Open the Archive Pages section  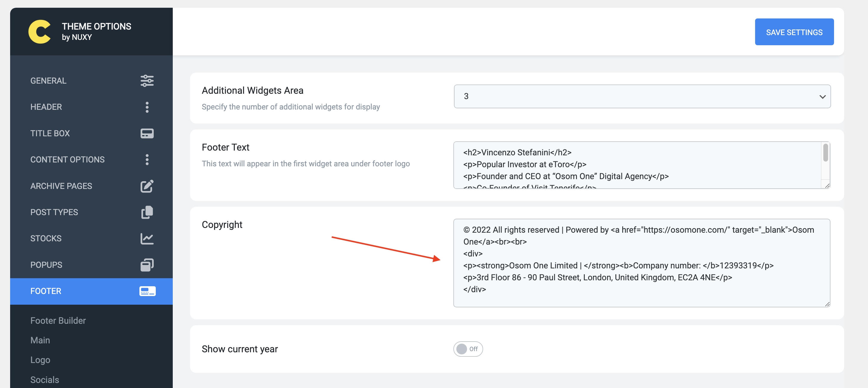click(x=91, y=186)
